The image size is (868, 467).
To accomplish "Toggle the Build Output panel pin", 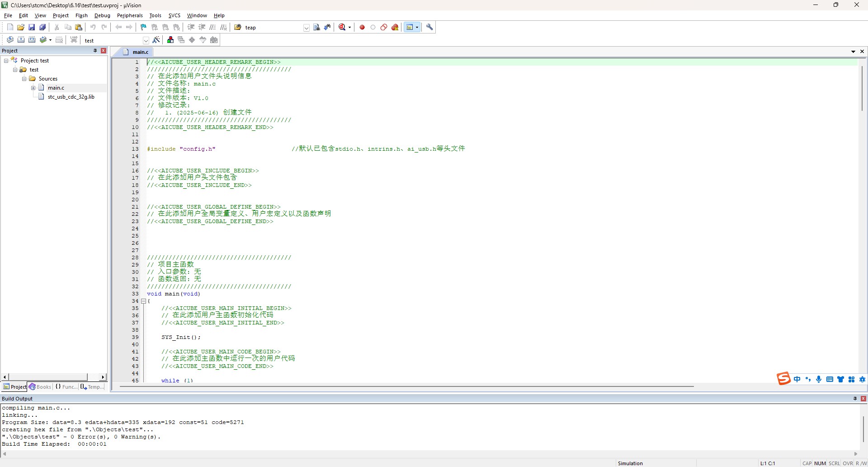I will (x=855, y=399).
